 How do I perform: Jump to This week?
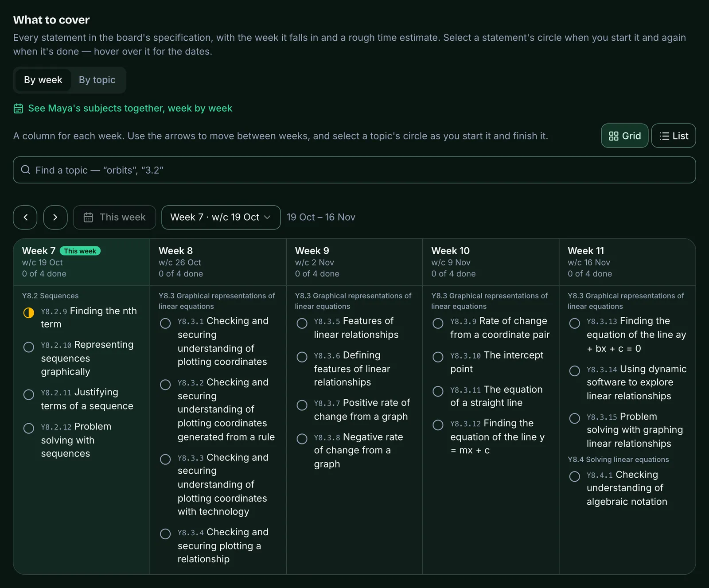point(114,217)
